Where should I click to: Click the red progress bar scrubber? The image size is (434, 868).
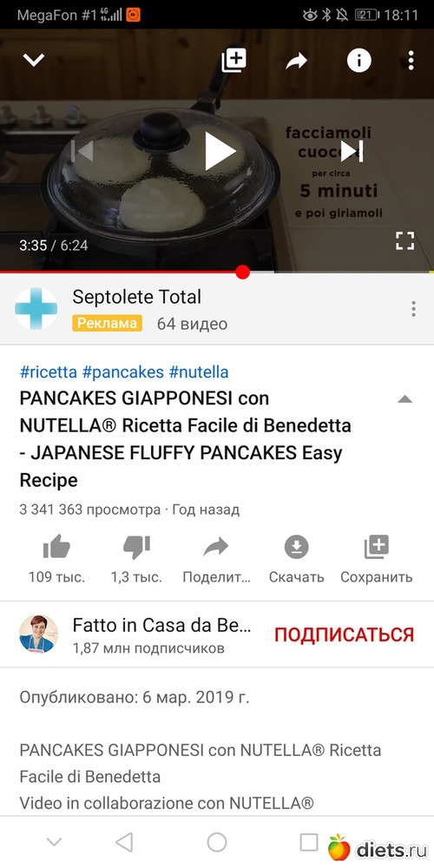coord(242,272)
